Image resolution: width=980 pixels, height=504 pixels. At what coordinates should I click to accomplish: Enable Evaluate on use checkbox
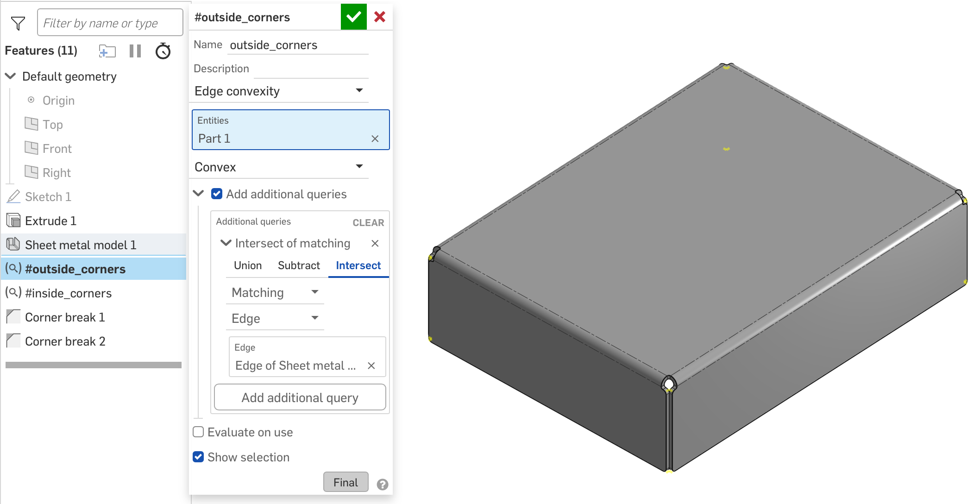coord(198,432)
